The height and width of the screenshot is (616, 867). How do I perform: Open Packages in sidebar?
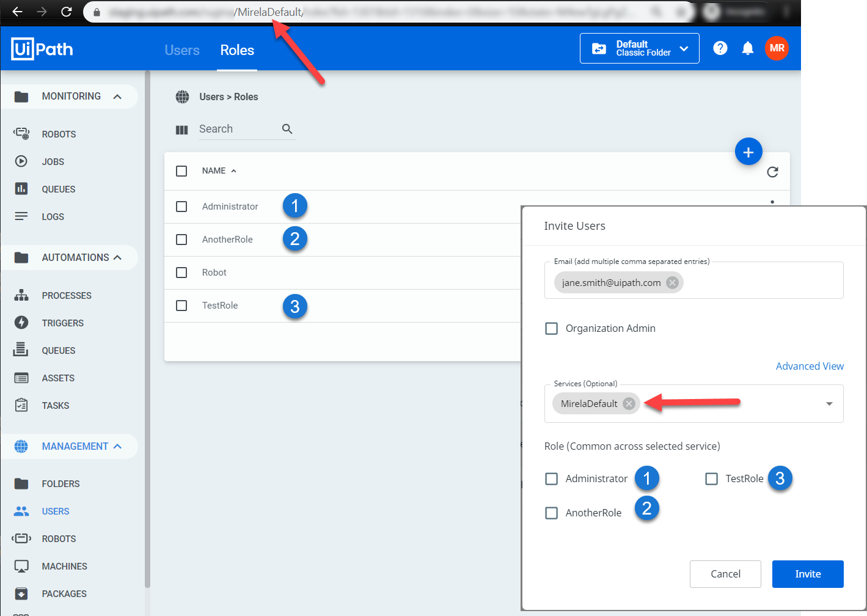[64, 593]
